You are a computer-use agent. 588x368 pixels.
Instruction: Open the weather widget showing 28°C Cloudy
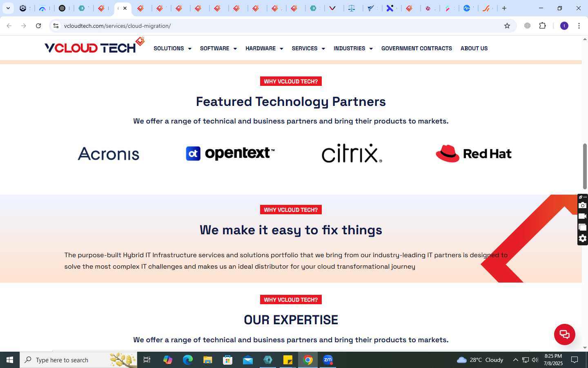coord(480,360)
